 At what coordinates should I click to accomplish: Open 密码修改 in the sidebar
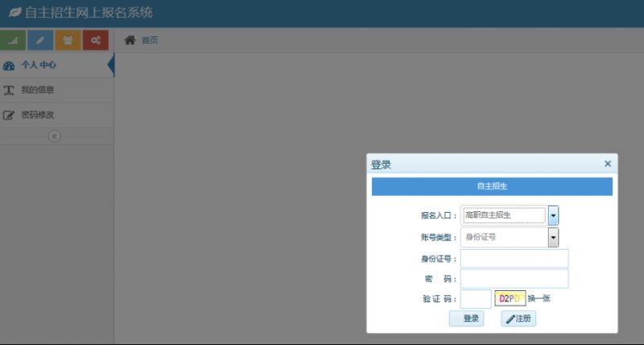coord(56,115)
